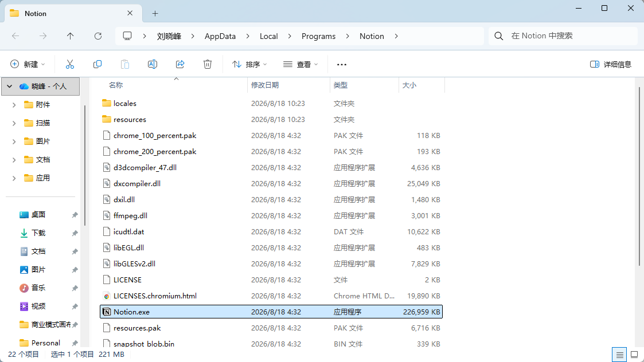The width and height of the screenshot is (644, 362).
Task: Open Personal folder in quick access
Action: [x=45, y=343]
